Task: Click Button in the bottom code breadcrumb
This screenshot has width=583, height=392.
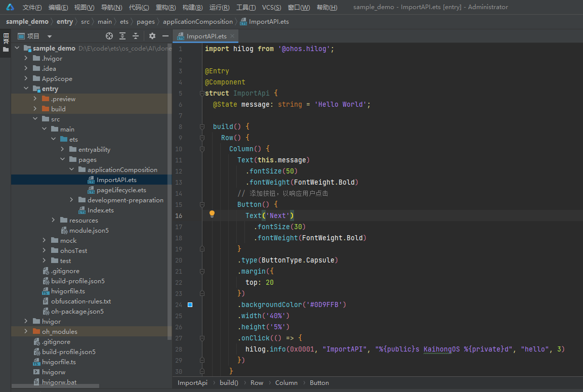Action: click(x=319, y=383)
